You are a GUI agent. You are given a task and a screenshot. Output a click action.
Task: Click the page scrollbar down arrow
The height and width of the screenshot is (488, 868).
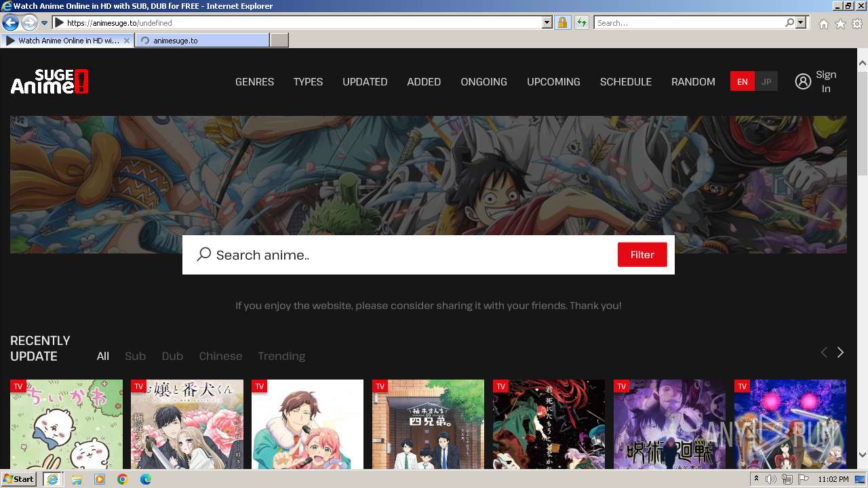(x=863, y=455)
